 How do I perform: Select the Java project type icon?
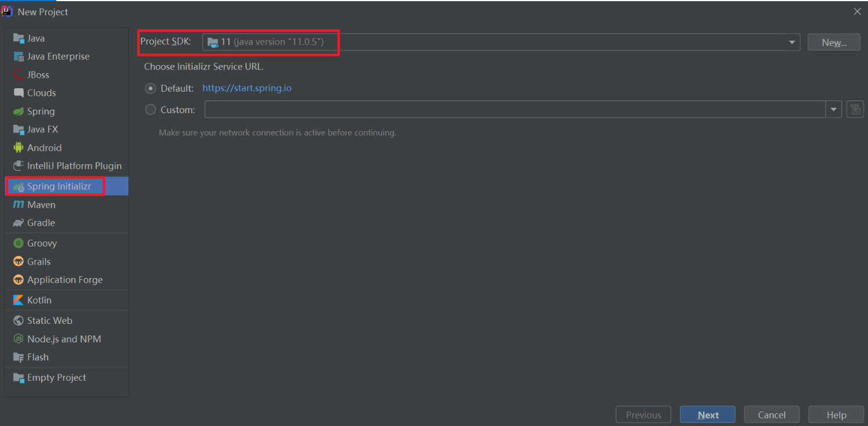(x=19, y=38)
